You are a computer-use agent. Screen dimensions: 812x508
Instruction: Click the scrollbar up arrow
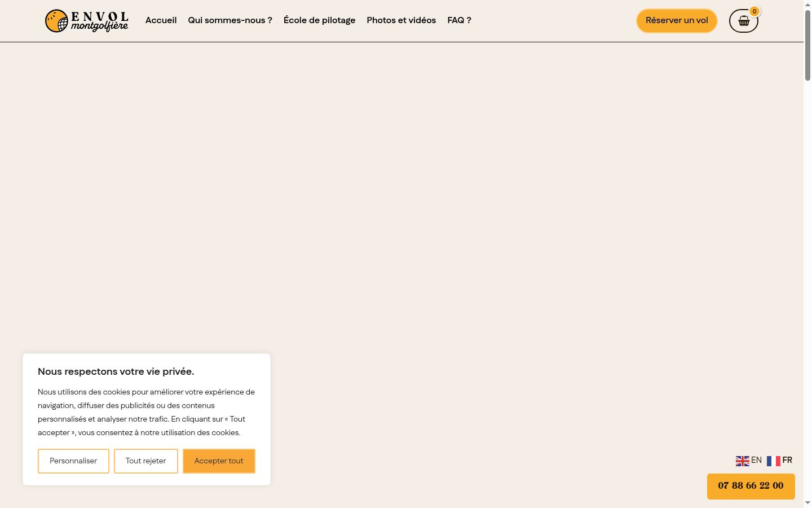[x=807, y=4]
